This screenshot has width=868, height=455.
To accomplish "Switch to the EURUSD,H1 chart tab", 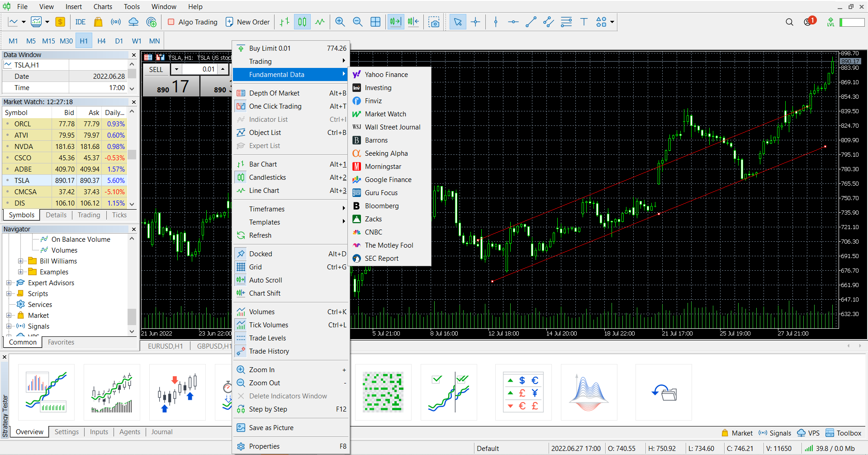I will point(166,346).
